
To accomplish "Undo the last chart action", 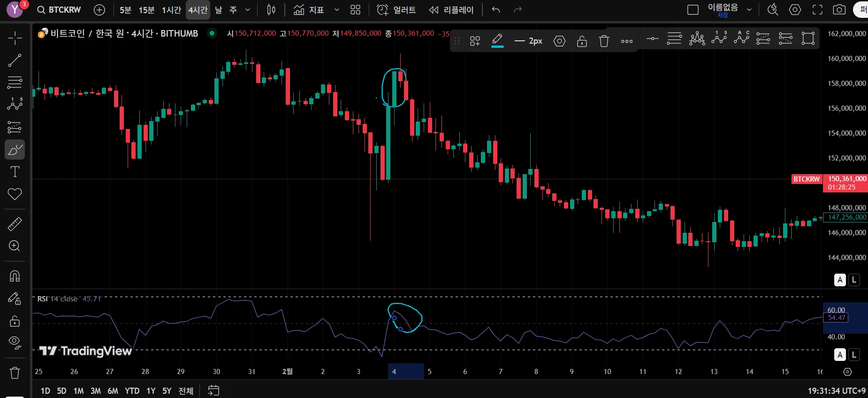I will tap(496, 10).
